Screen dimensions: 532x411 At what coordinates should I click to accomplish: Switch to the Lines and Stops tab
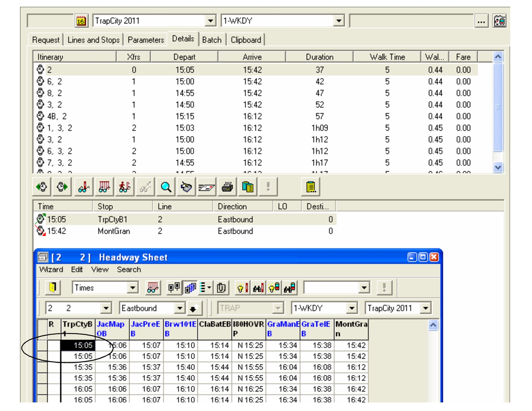[93, 40]
